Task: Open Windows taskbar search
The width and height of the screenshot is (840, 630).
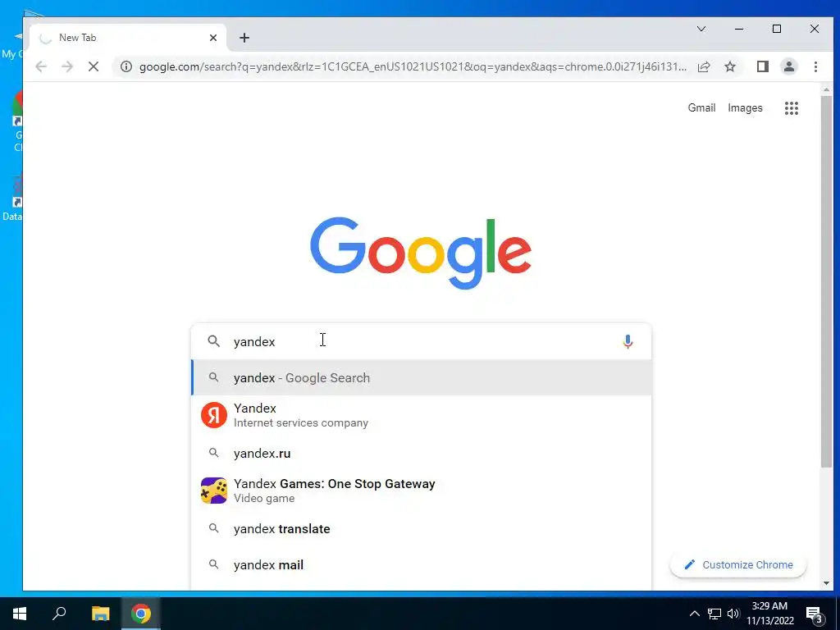Action: tap(59, 614)
